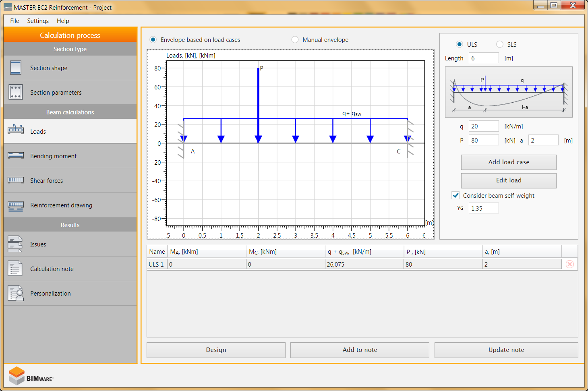
Task: Click the Reinforcement drawing icon
Action: [x=16, y=206]
